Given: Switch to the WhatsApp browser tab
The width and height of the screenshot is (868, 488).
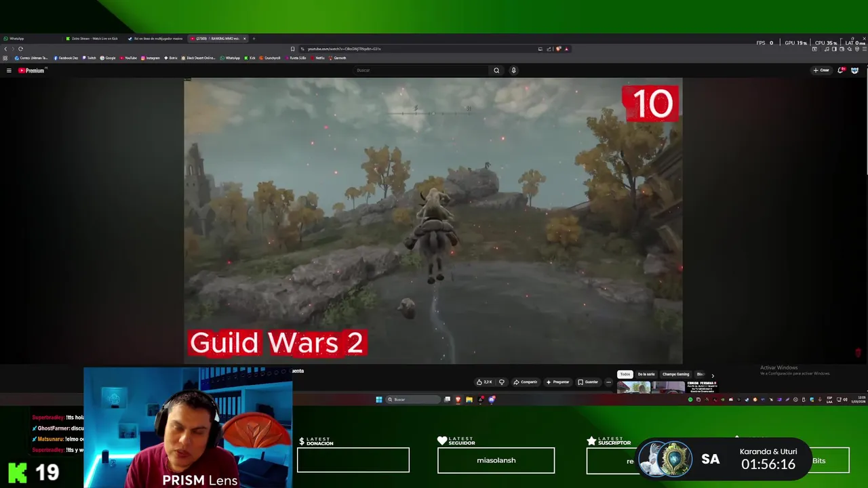Looking at the screenshot, I should point(31,39).
